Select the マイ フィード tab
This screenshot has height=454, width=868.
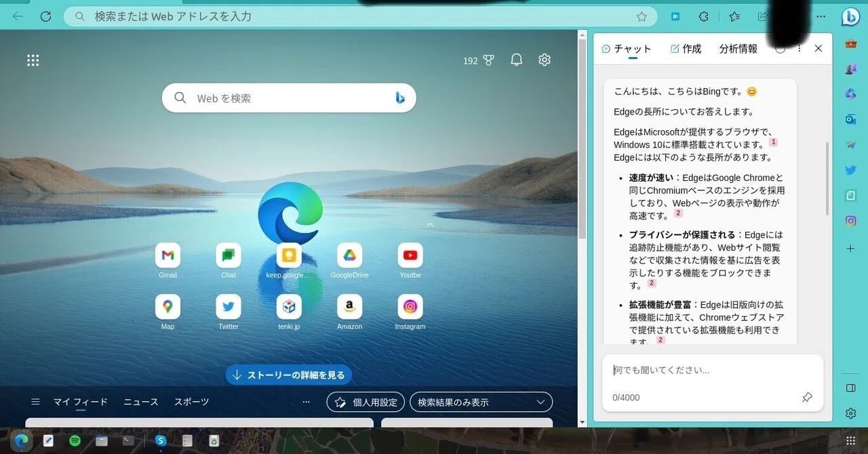point(81,402)
